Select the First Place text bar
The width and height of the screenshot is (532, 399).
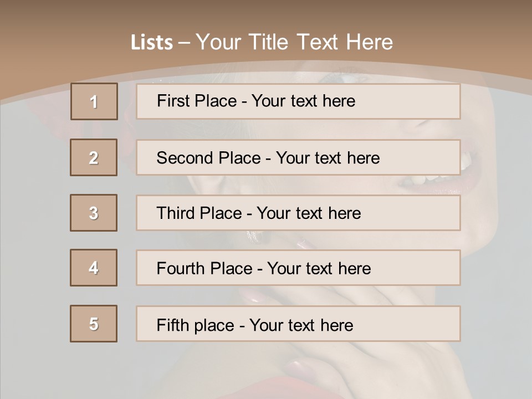coord(298,101)
